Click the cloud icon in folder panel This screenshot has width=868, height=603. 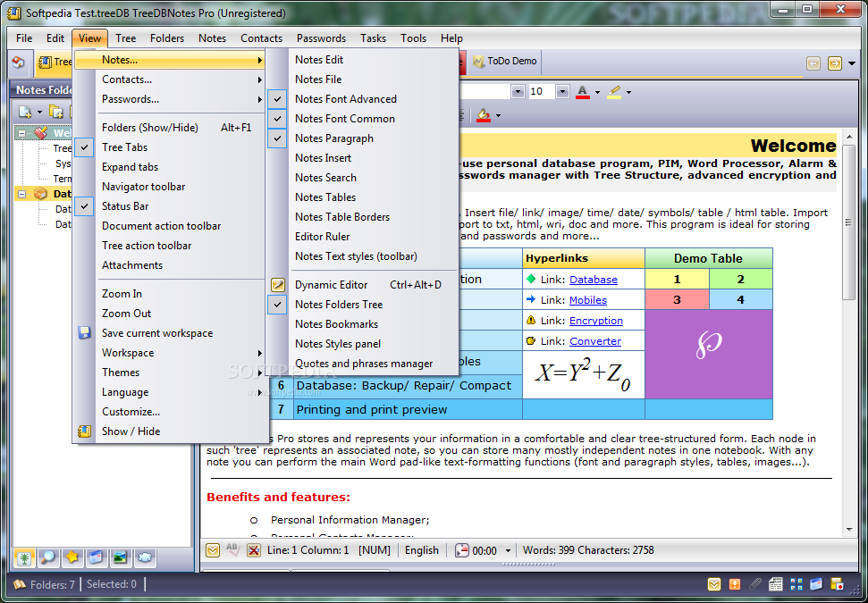pyautogui.click(x=145, y=557)
